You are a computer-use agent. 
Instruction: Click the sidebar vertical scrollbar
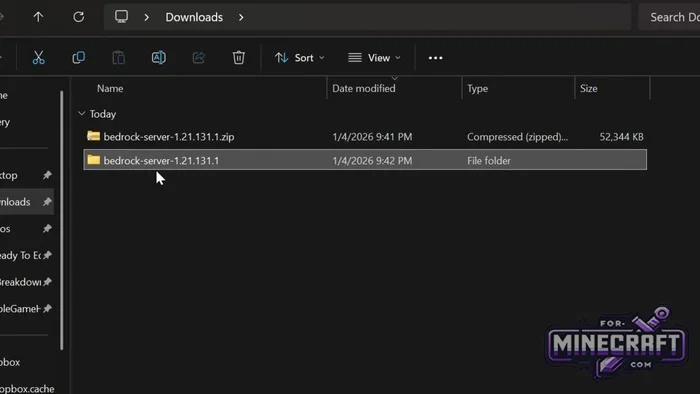62,220
